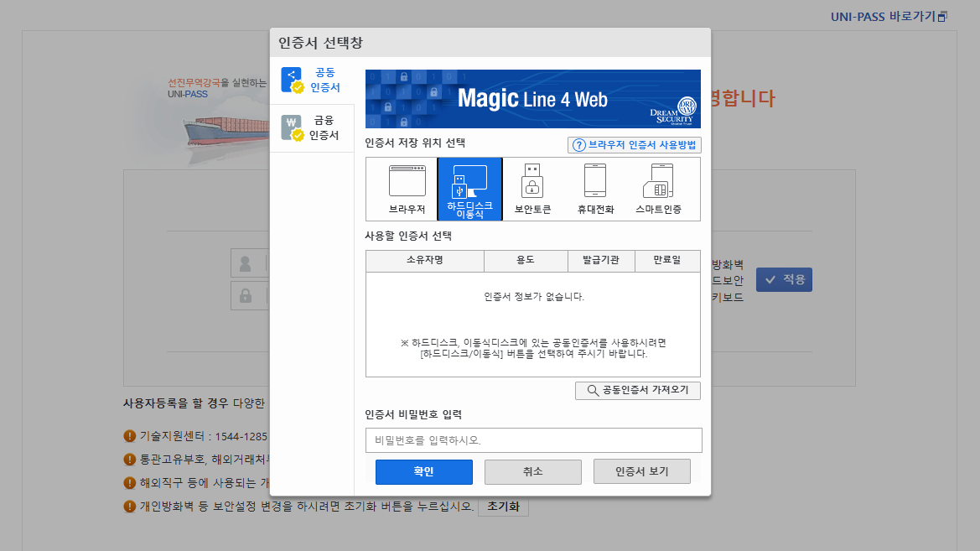The height and width of the screenshot is (551, 980).
Task: Click the won icon on 금융 인증서
Action: (291, 127)
